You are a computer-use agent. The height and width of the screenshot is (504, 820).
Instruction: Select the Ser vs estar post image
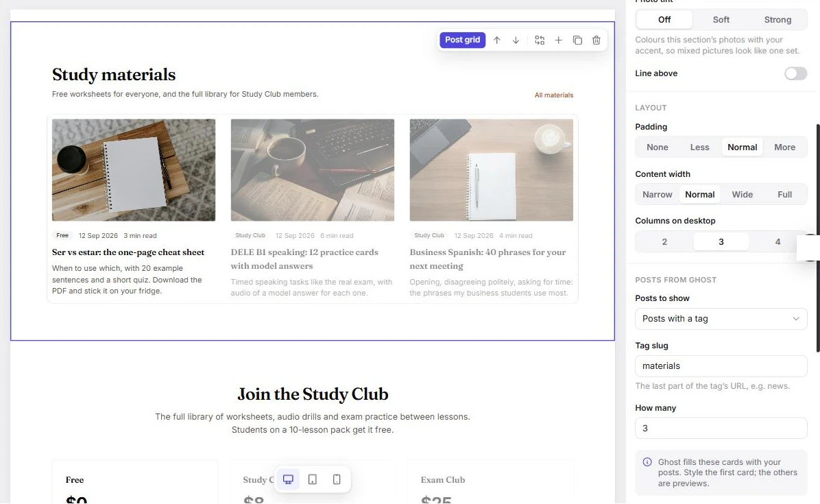tap(134, 170)
